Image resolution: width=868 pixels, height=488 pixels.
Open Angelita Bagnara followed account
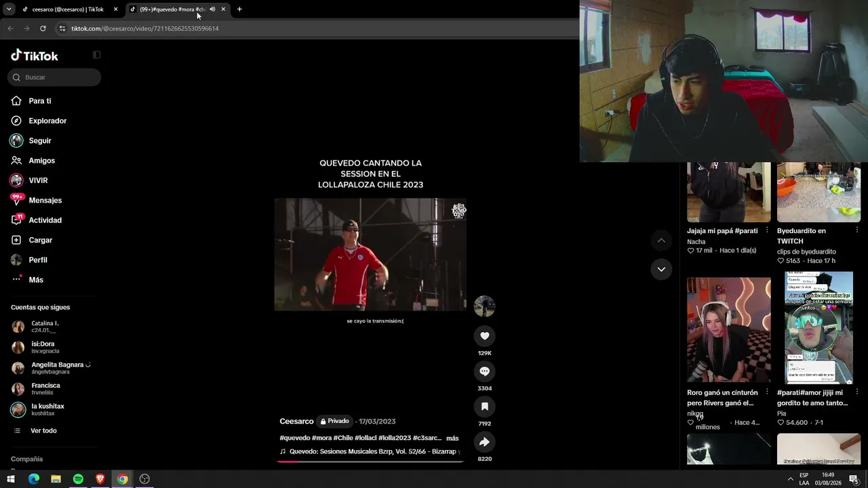click(x=51, y=368)
